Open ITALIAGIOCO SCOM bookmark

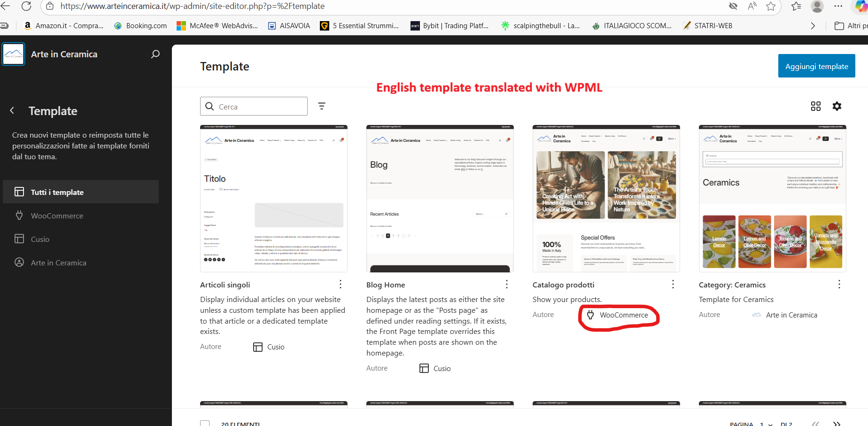631,26
